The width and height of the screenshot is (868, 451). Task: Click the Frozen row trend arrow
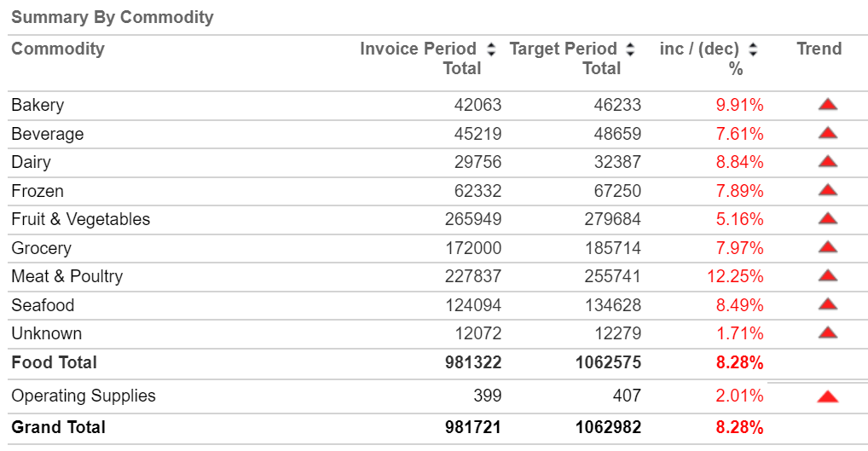click(827, 191)
